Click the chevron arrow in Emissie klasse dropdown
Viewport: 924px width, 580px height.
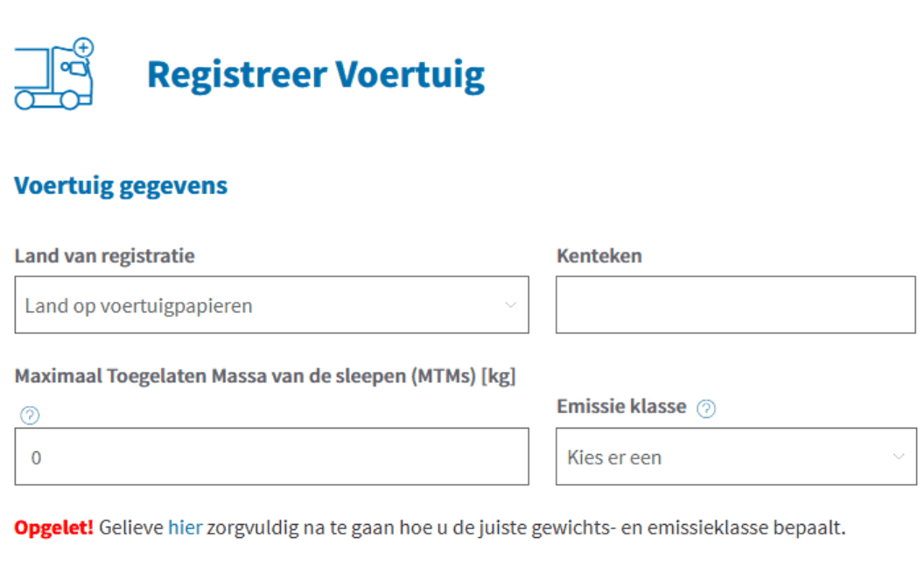tap(899, 457)
